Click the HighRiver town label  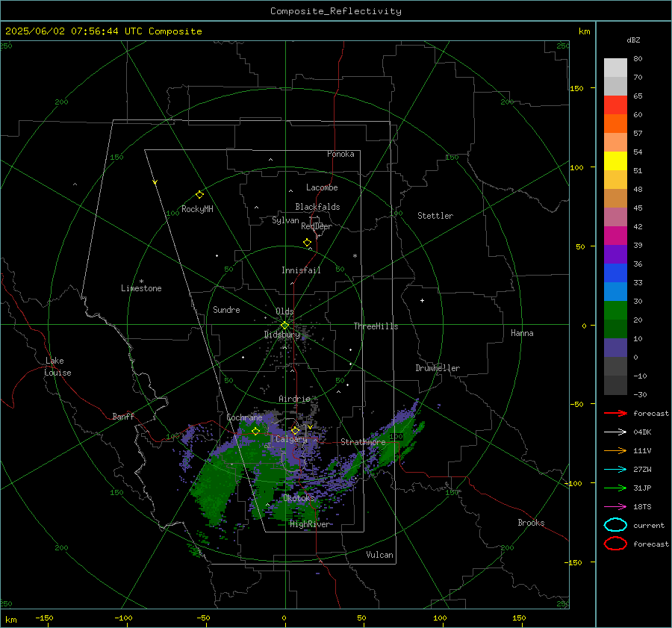310,524
